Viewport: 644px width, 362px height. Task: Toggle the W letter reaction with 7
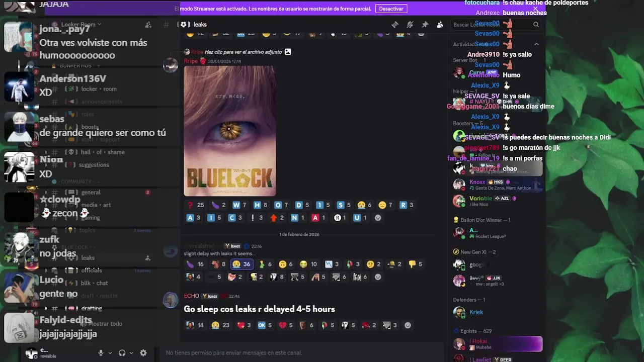tap(239, 205)
